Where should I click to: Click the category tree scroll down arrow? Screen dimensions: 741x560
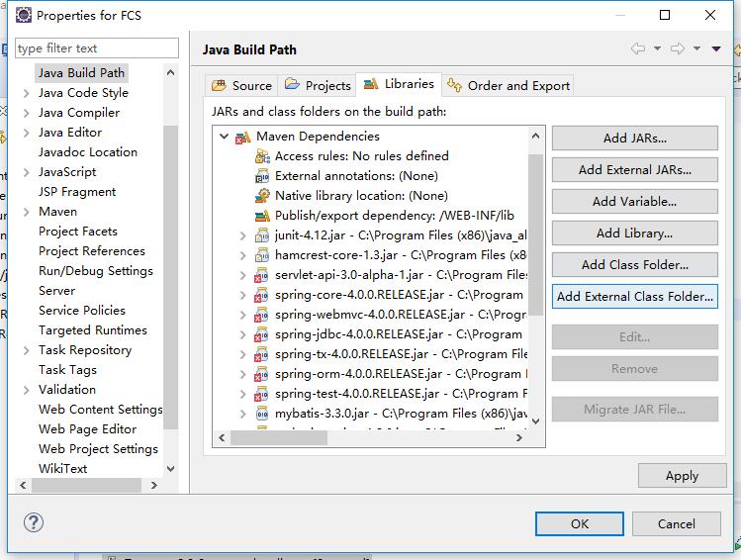[x=170, y=469]
